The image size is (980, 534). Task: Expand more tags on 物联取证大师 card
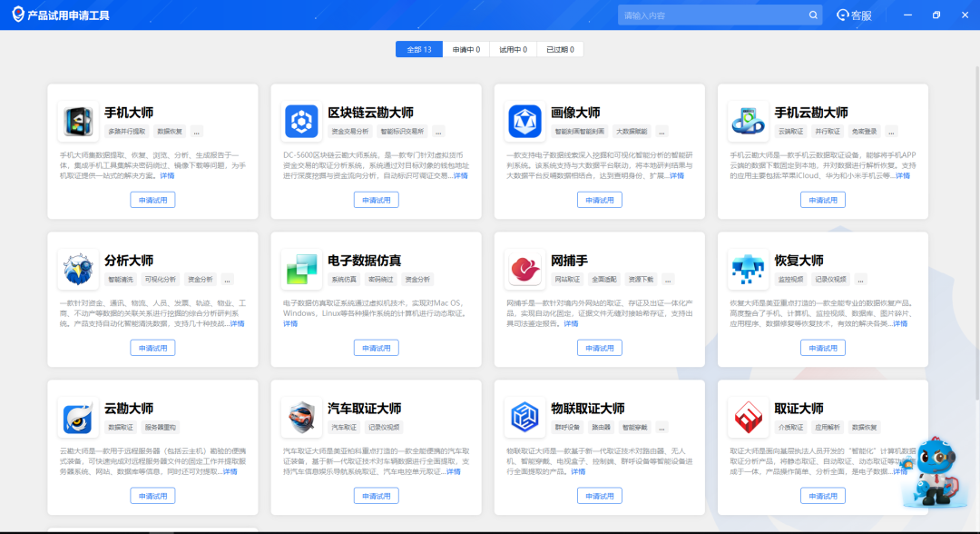tap(661, 428)
